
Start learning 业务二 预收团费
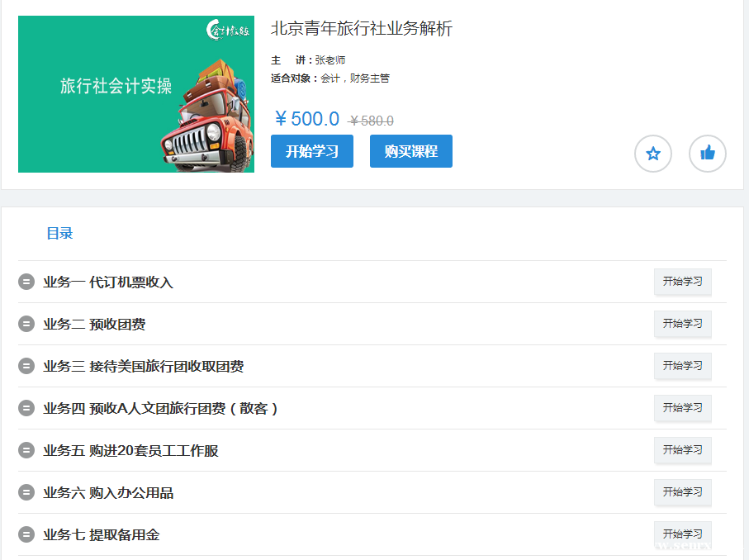[682, 324]
